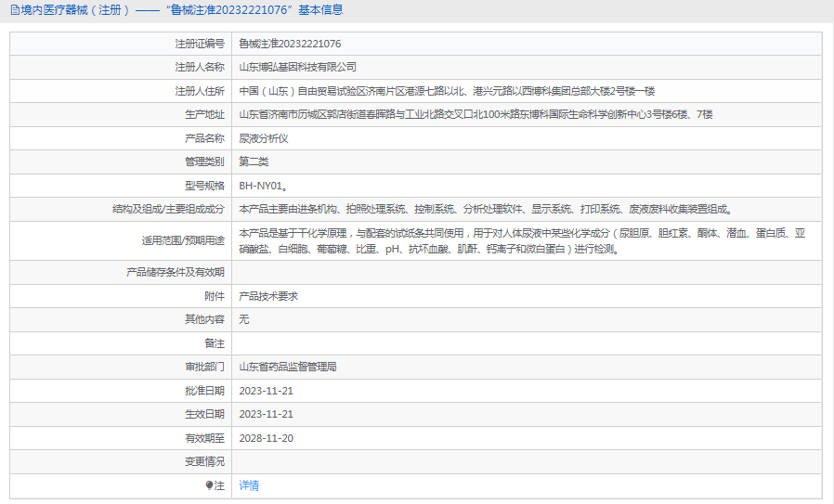
Task: Select the expiry date 2028-11-20
Action: [x=267, y=438]
